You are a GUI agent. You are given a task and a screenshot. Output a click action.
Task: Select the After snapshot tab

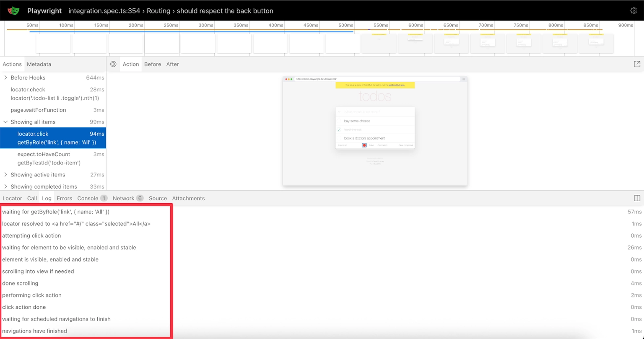(x=173, y=64)
